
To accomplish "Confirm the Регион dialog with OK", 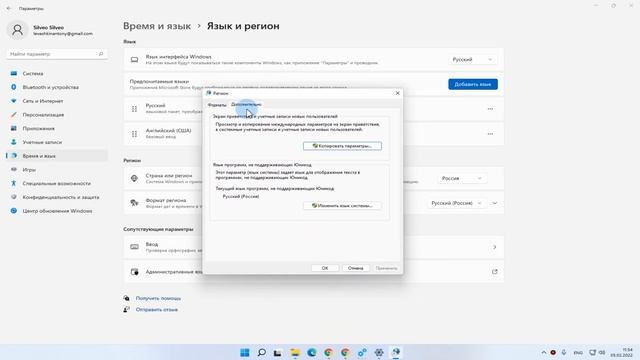I will pyautogui.click(x=325, y=268).
